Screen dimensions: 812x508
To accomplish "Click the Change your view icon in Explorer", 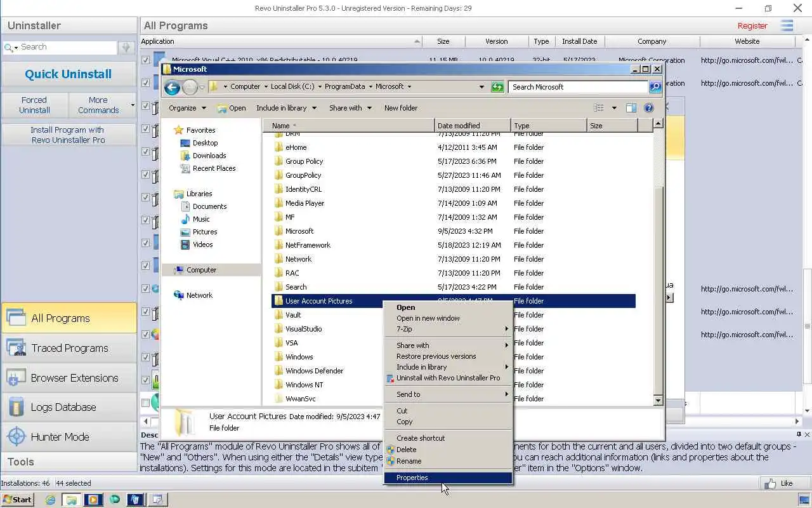I will 599,108.
